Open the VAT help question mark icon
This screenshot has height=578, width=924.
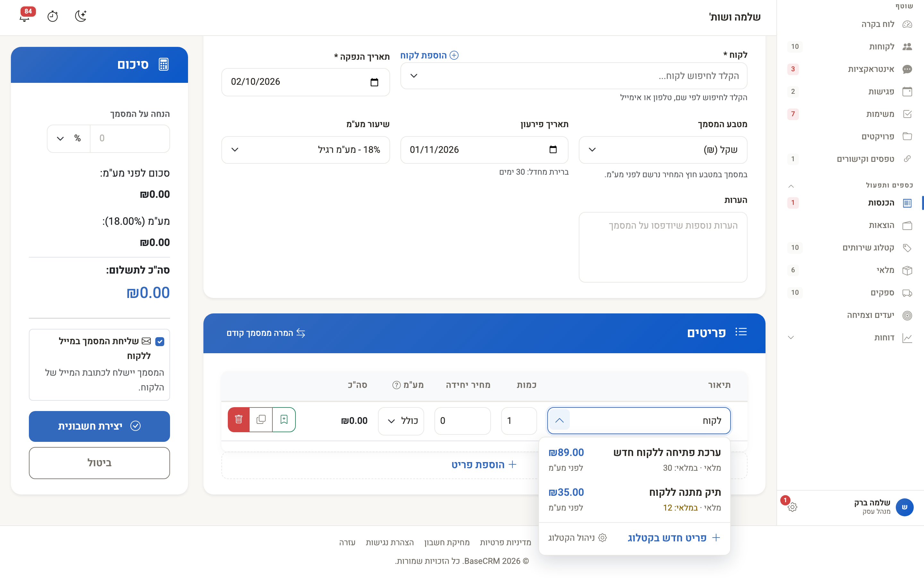coord(396,385)
